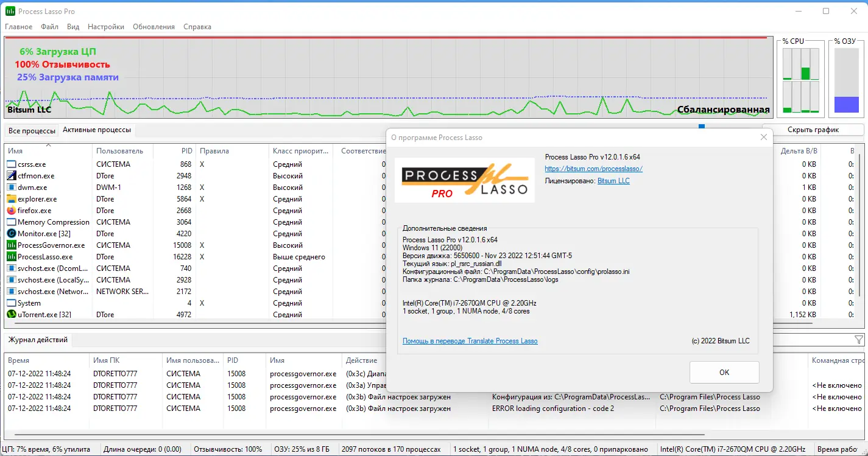868x456 pixels.
Task: Open the Справка menu
Action: (197, 27)
